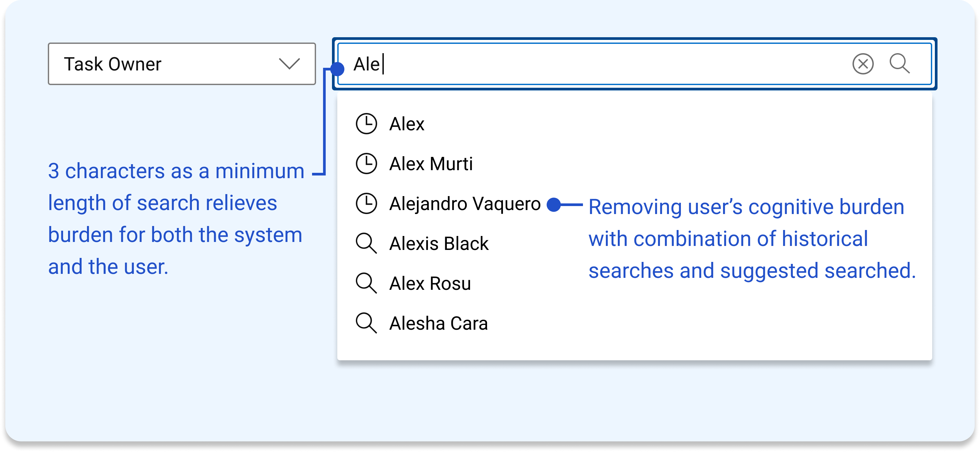Click the clock icon next to Alejandro Vaquero
This screenshot has height=452, width=980.
[366, 203]
